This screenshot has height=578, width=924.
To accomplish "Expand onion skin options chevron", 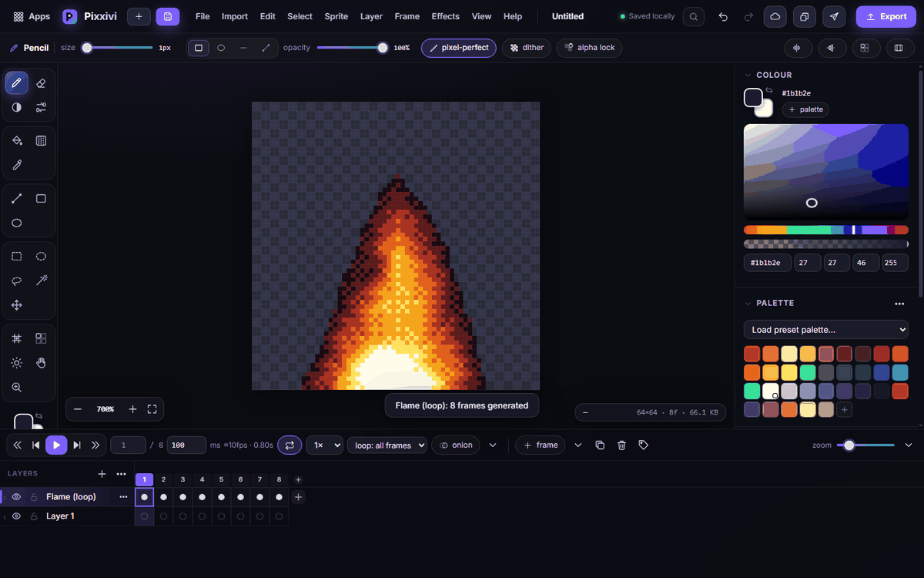I will pyautogui.click(x=493, y=445).
